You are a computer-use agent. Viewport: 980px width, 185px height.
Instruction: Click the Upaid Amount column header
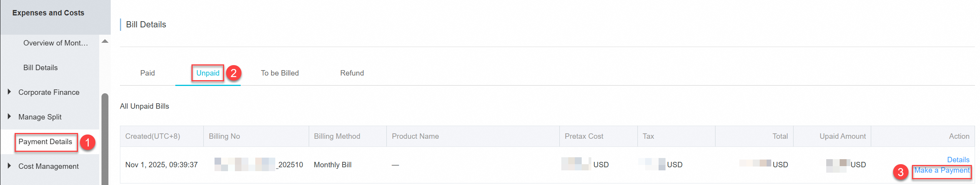(x=842, y=136)
